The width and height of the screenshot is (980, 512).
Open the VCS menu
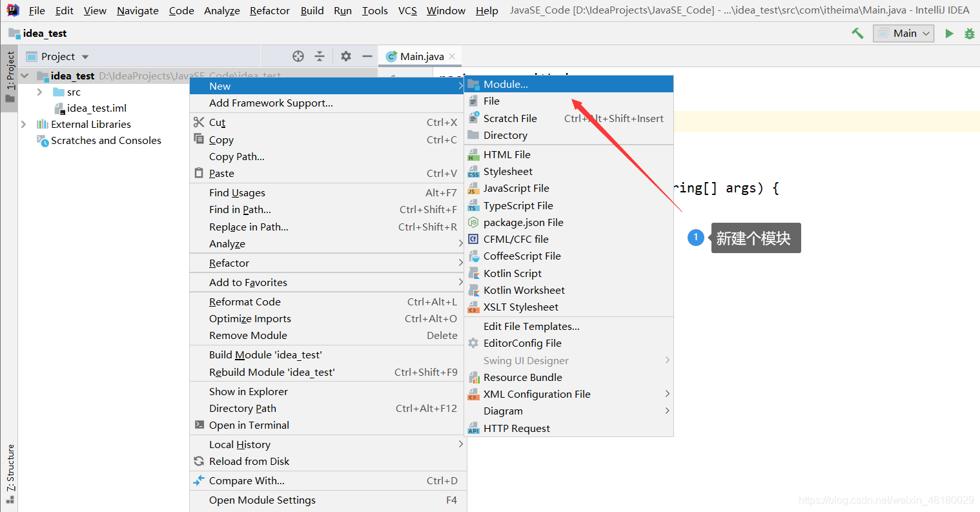pos(407,10)
